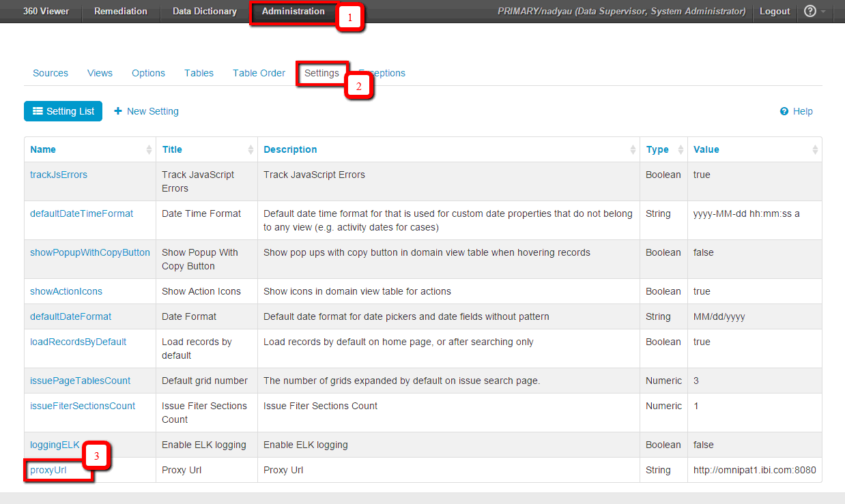
Task: Click the help question mark icon in top bar
Action: point(810,12)
